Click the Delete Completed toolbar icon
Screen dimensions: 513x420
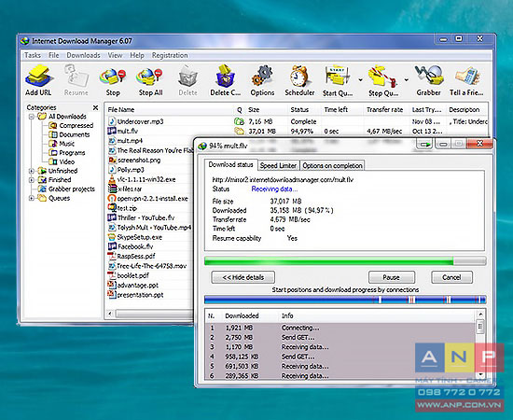coord(225,80)
